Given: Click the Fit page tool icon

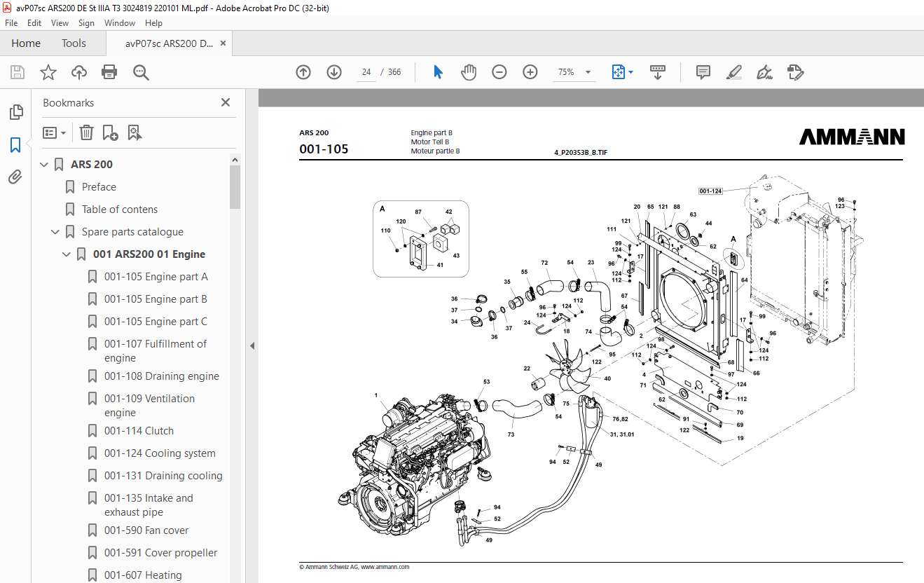Looking at the screenshot, I should [618, 72].
